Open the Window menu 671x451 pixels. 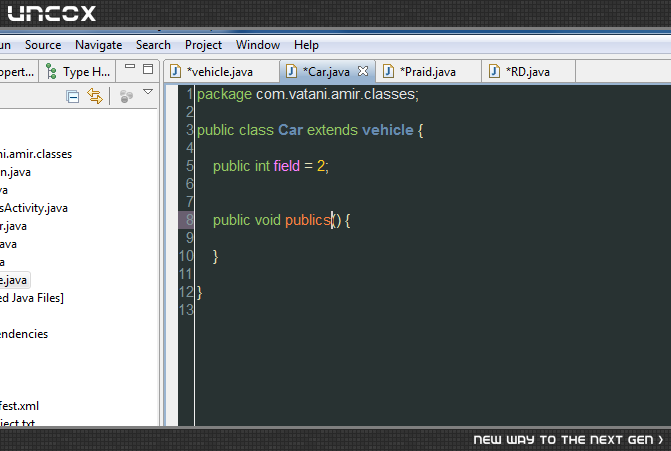click(x=258, y=45)
